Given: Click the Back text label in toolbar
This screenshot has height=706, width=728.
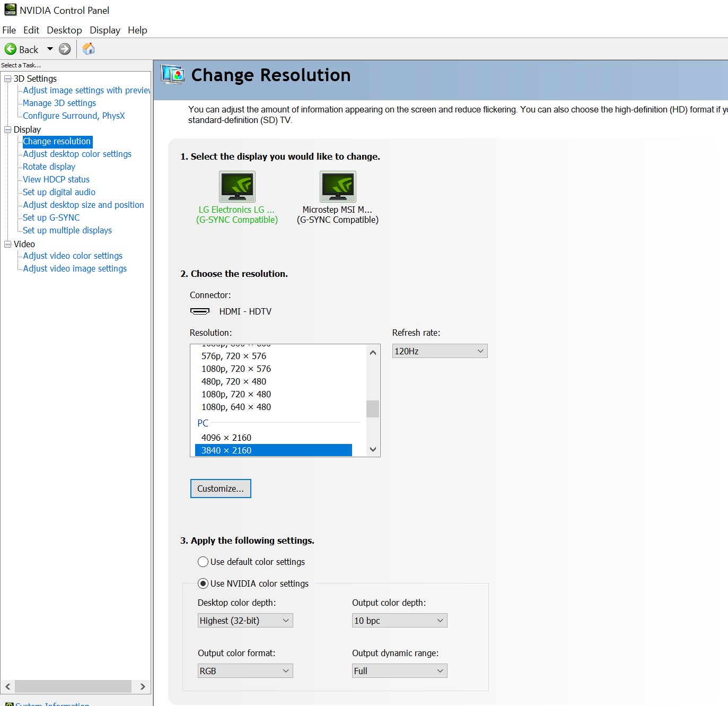Looking at the screenshot, I should (x=29, y=50).
